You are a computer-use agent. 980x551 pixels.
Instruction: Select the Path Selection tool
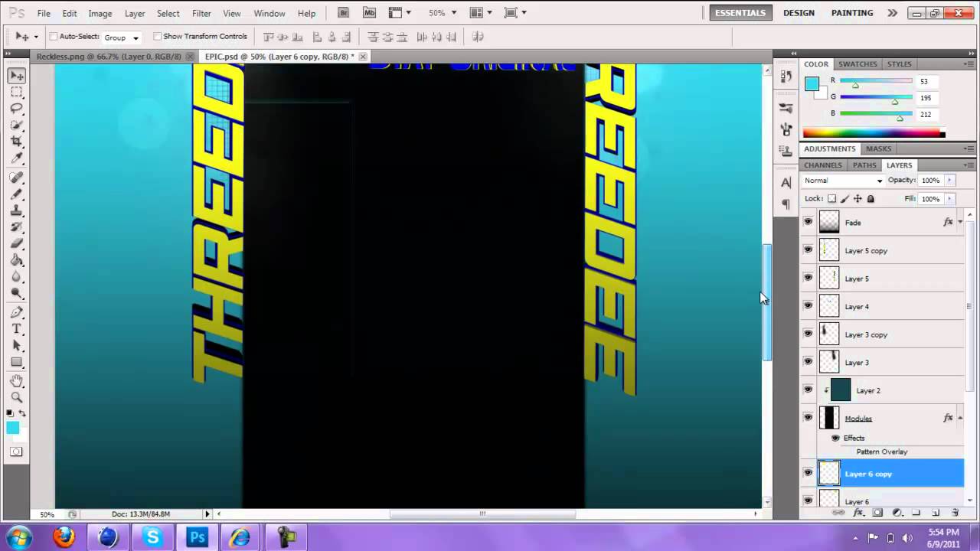tap(17, 346)
